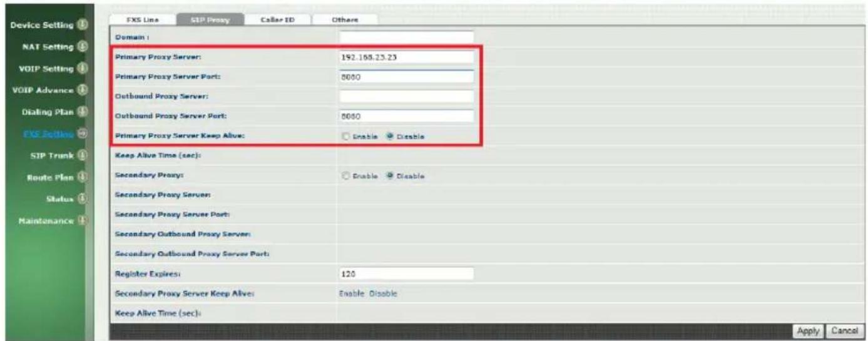The width and height of the screenshot is (868, 341).
Task: Open the NAT Setting menu
Action: [48, 47]
